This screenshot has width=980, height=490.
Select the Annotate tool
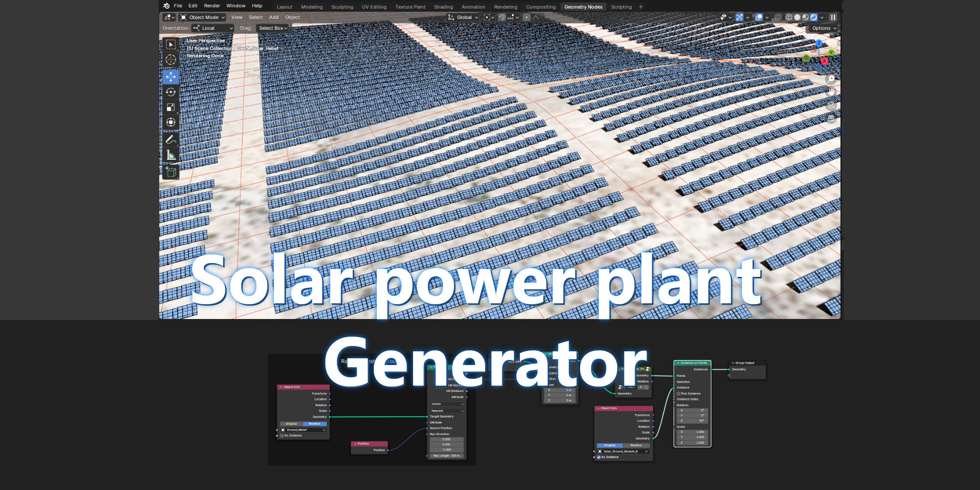coord(171,140)
